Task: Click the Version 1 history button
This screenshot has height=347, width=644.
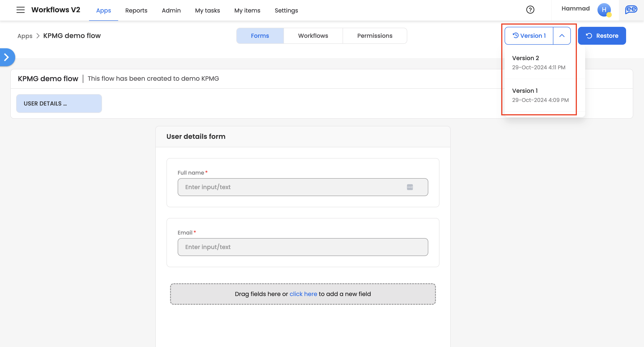Action: tap(529, 36)
